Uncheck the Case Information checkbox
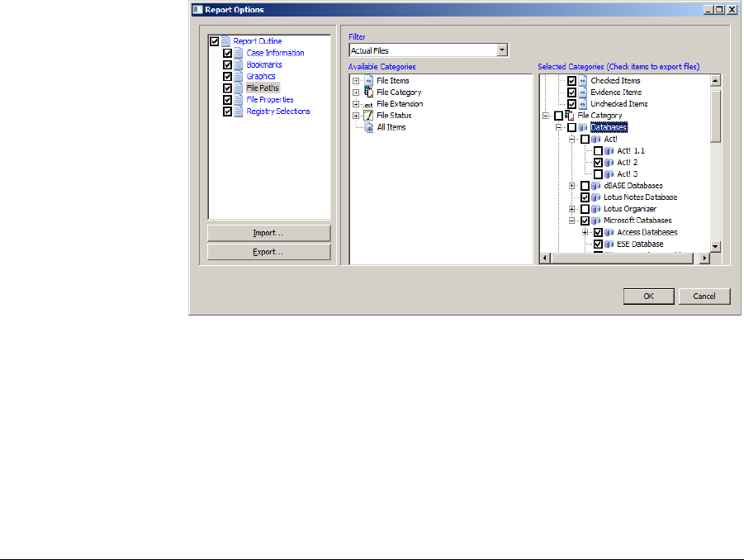Screen dimensions: 744x560 click(227, 53)
